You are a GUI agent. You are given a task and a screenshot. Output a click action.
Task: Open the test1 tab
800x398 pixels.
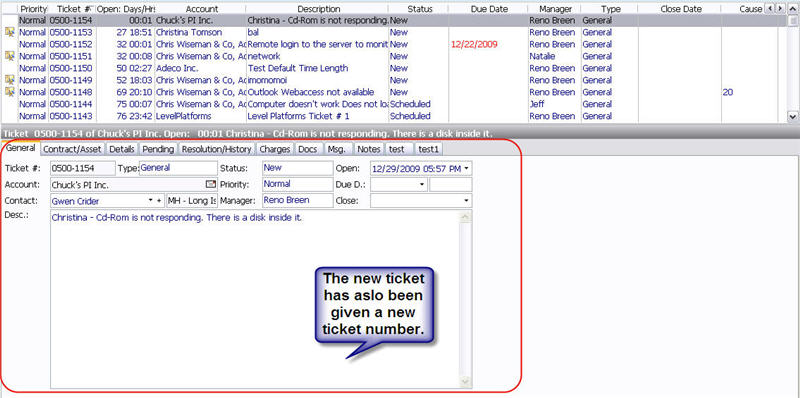click(x=428, y=149)
